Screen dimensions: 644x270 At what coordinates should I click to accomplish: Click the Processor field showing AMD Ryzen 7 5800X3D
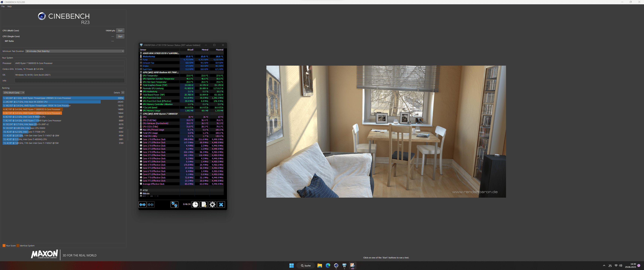click(x=69, y=63)
